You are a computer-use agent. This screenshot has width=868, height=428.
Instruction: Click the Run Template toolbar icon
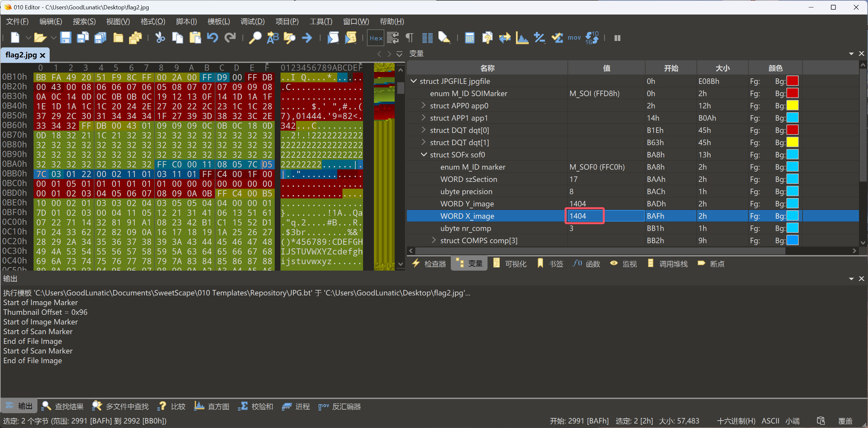[350, 38]
